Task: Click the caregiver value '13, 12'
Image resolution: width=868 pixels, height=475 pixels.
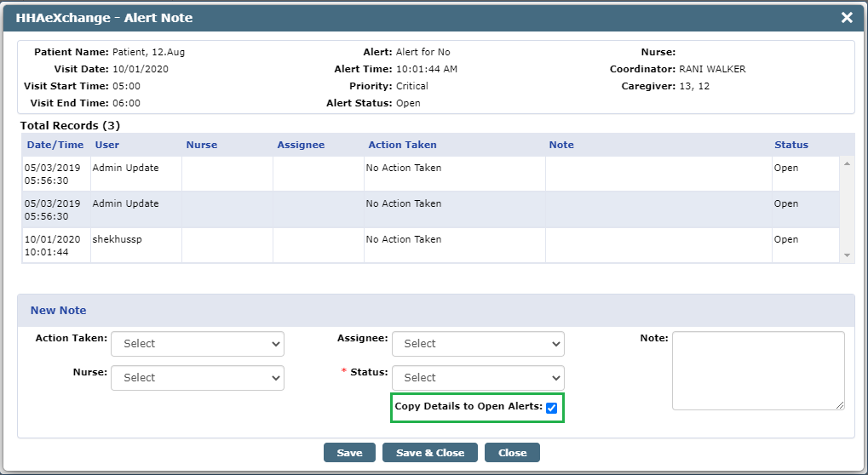Action: pyautogui.click(x=694, y=86)
